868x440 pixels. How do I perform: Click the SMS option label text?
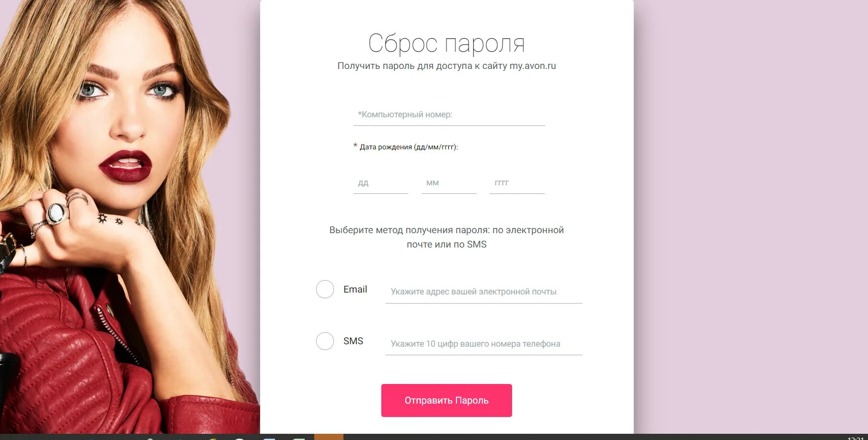pyautogui.click(x=353, y=341)
